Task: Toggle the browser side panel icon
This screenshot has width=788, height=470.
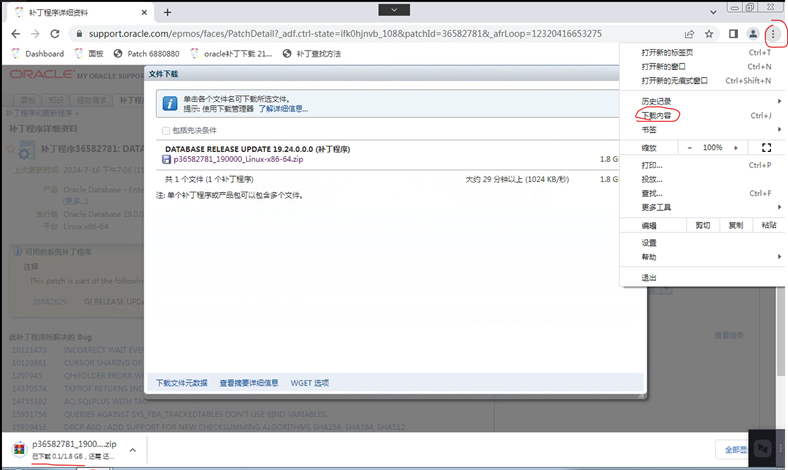Action: point(733,34)
